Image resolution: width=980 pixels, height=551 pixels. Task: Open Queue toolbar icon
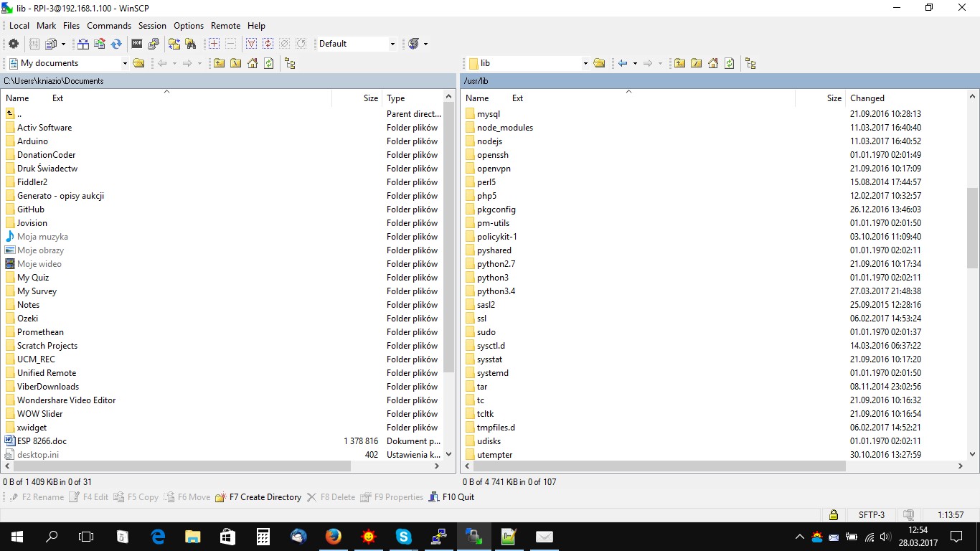tap(50, 44)
